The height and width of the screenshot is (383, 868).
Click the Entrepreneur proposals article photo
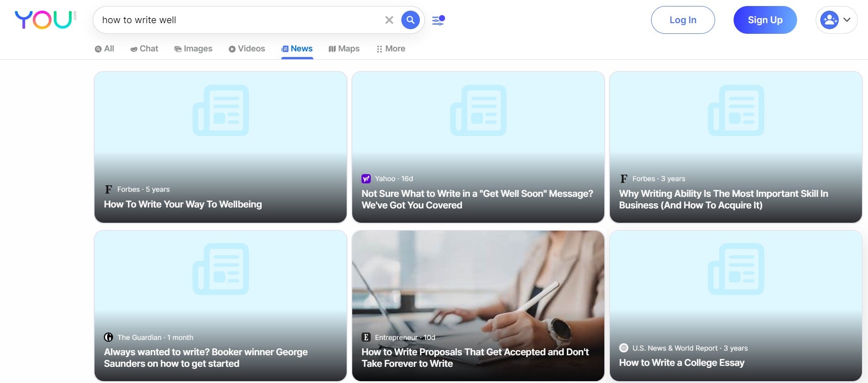tap(478, 278)
